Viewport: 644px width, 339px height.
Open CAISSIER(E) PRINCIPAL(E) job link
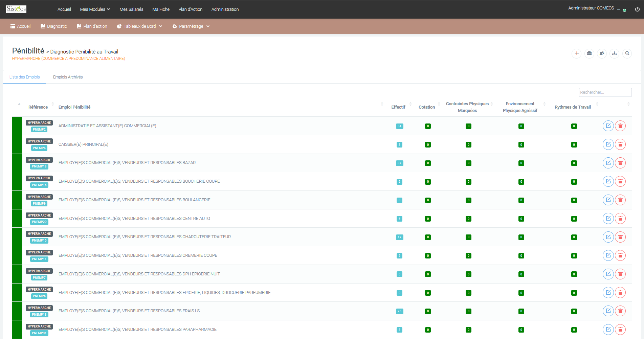(x=83, y=144)
